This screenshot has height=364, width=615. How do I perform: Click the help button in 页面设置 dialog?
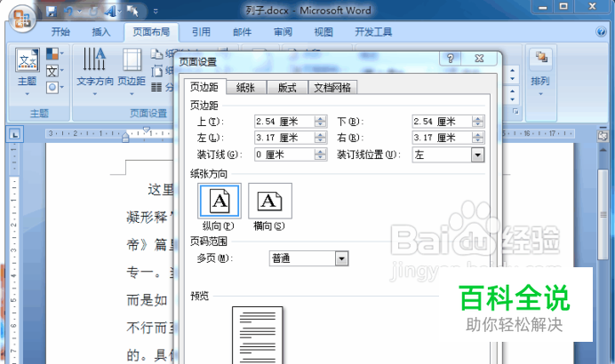click(x=451, y=59)
